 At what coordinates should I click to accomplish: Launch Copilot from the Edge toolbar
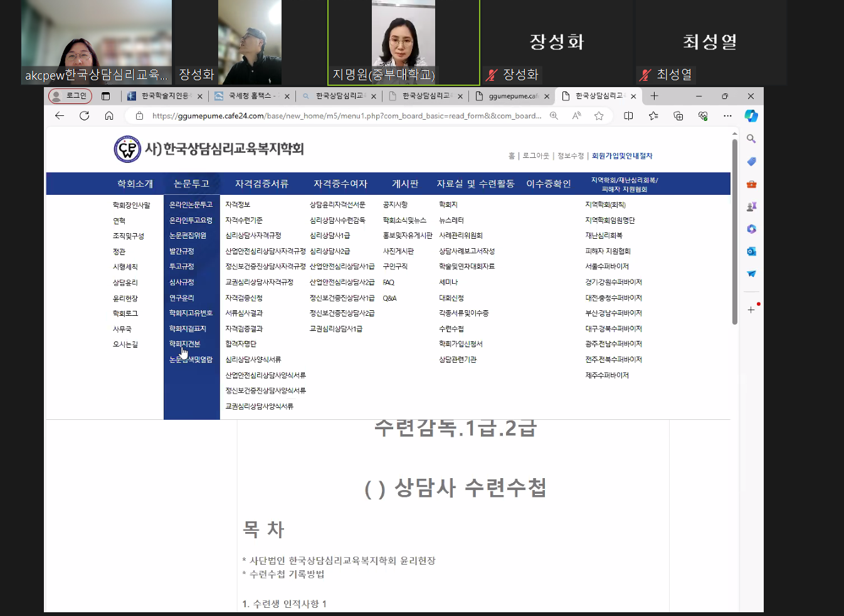[x=751, y=115]
